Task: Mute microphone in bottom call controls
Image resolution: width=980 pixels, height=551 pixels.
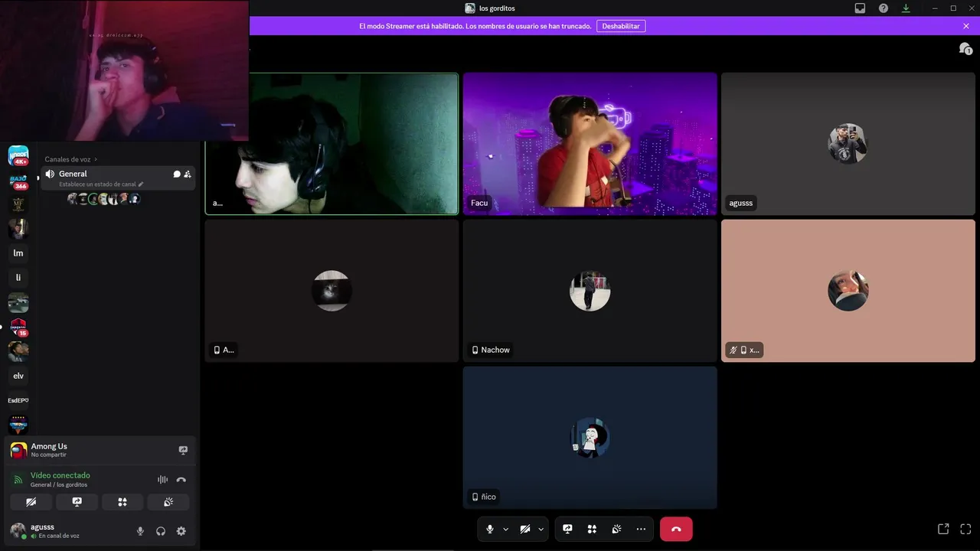Action: coord(490,529)
